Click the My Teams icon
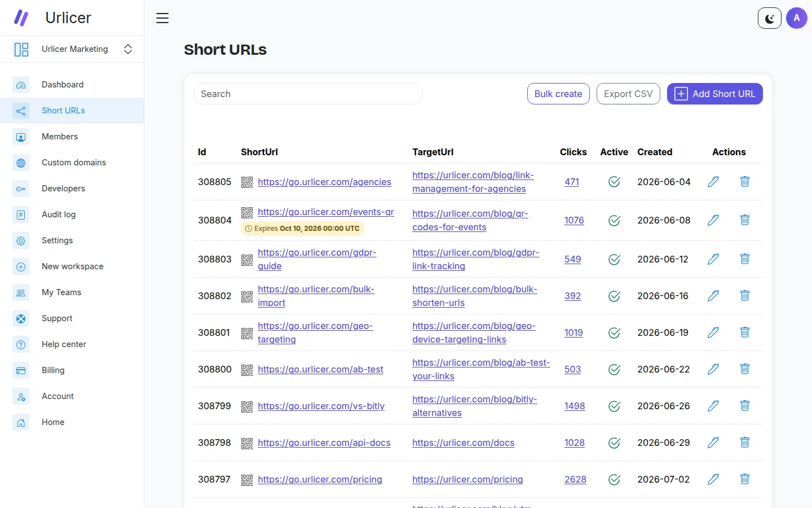 [x=21, y=292]
